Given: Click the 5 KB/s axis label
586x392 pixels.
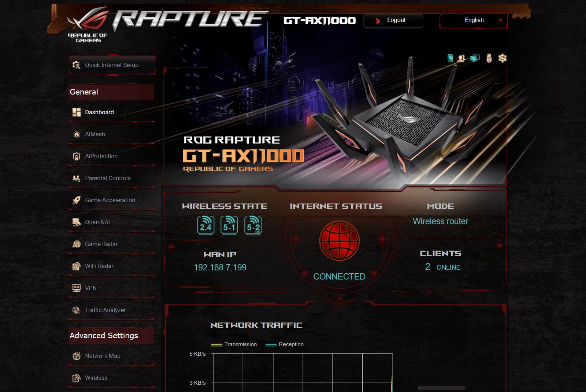Looking at the screenshot, I should pyautogui.click(x=197, y=354).
